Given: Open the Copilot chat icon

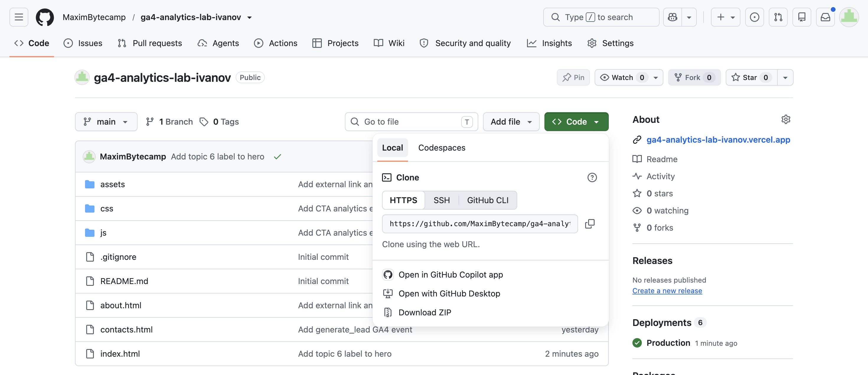Looking at the screenshot, I should point(672,17).
